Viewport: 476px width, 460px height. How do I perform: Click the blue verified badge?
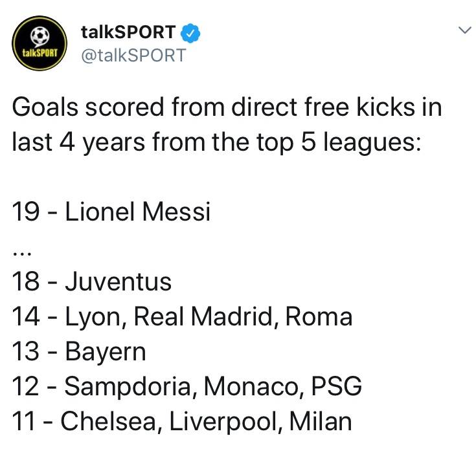coord(190,33)
